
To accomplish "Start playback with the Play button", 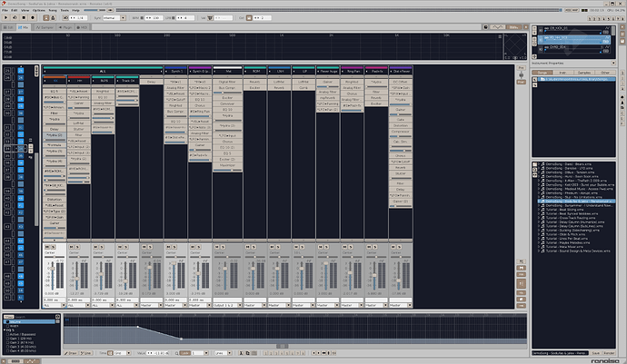I will (x=6, y=17).
